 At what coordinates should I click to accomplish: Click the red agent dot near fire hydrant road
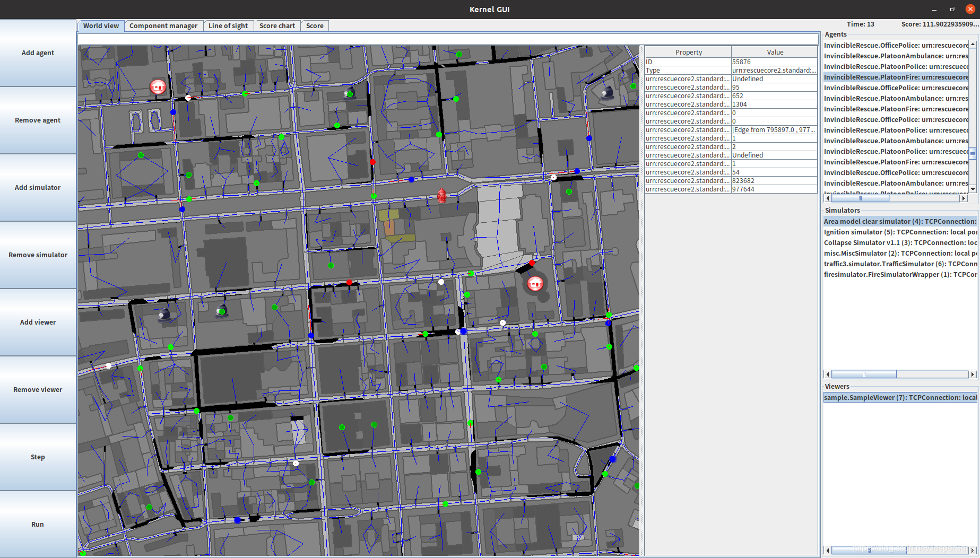372,162
